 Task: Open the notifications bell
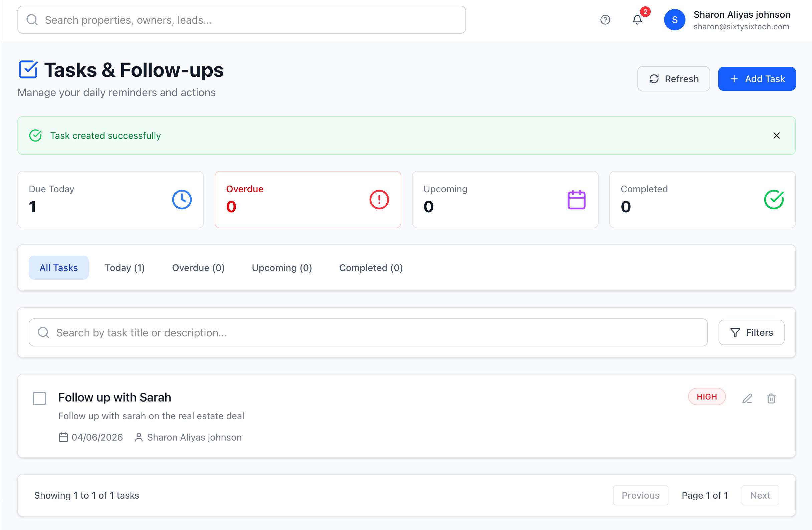pos(637,20)
